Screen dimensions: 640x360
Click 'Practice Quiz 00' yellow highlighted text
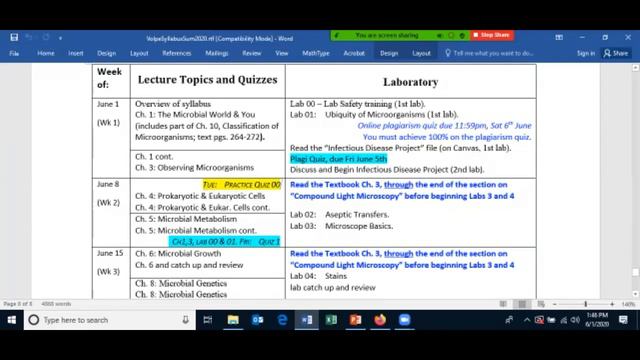252,184
